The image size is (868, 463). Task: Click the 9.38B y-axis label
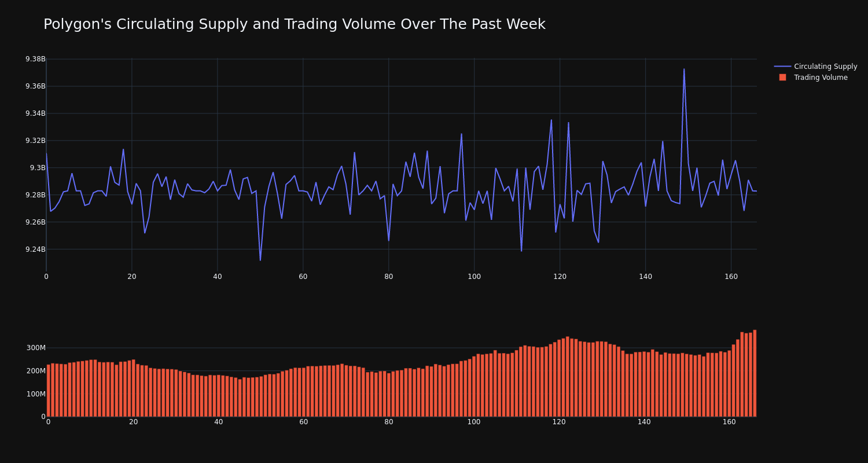(35, 59)
